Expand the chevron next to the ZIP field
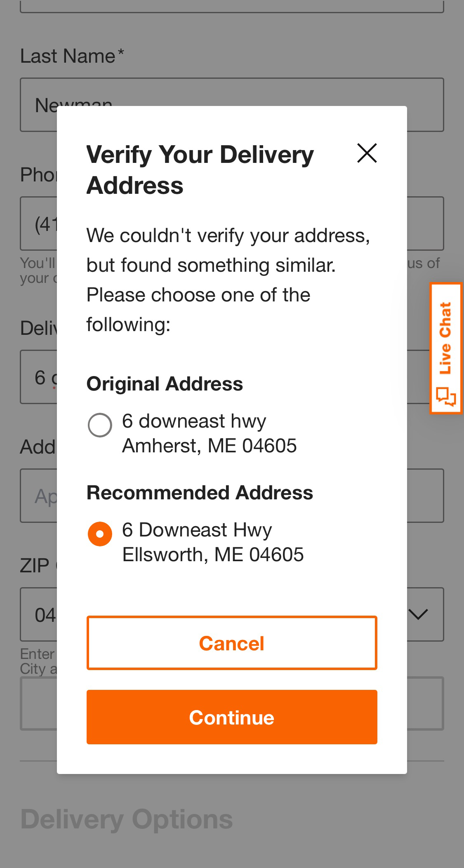 418,615
